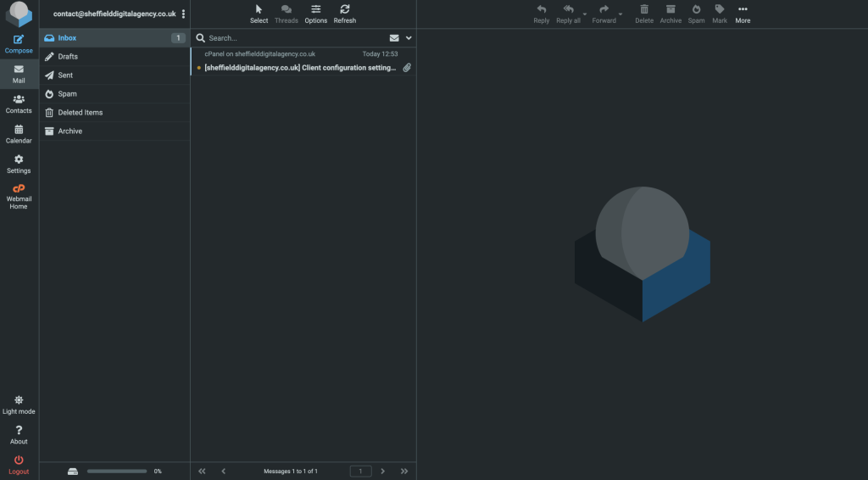Click the search magnifier icon
Screen dimensions: 868x480
tap(200, 37)
